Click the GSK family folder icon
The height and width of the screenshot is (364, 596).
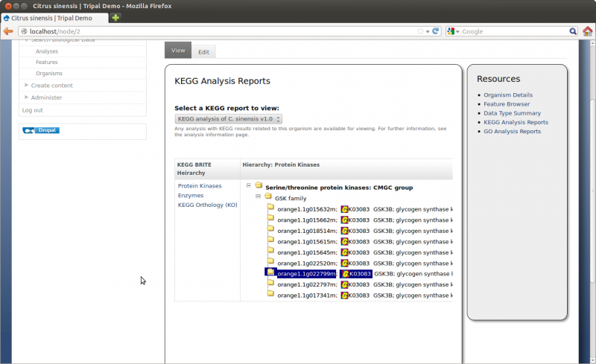(x=268, y=196)
